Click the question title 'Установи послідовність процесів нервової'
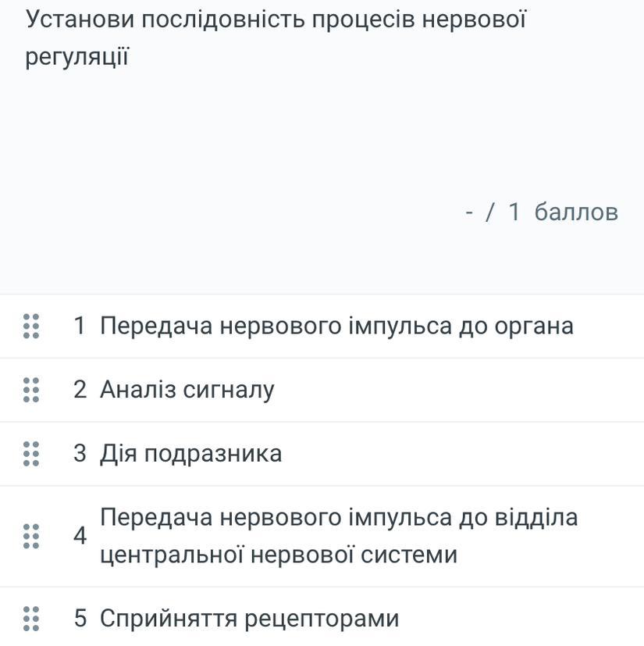Image resolution: width=644 pixels, height=646 pixels. (x=276, y=20)
